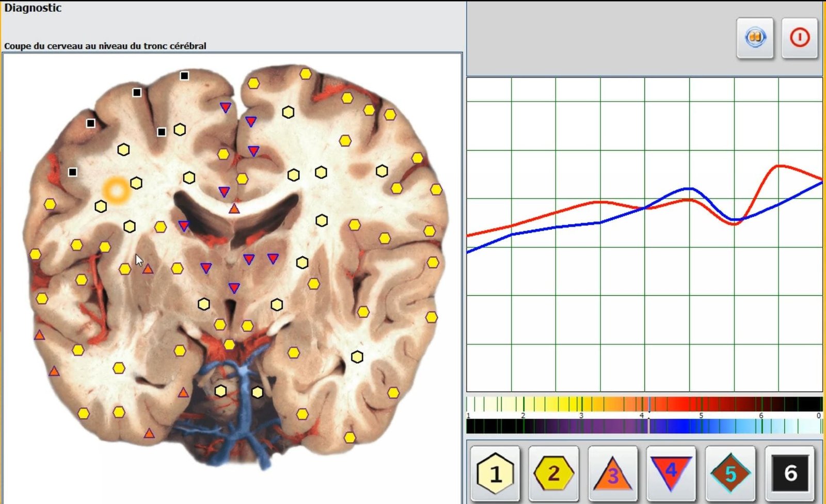Select the yellow hexagon level 2 button
Image resolution: width=826 pixels, height=504 pixels.
pyautogui.click(x=553, y=473)
